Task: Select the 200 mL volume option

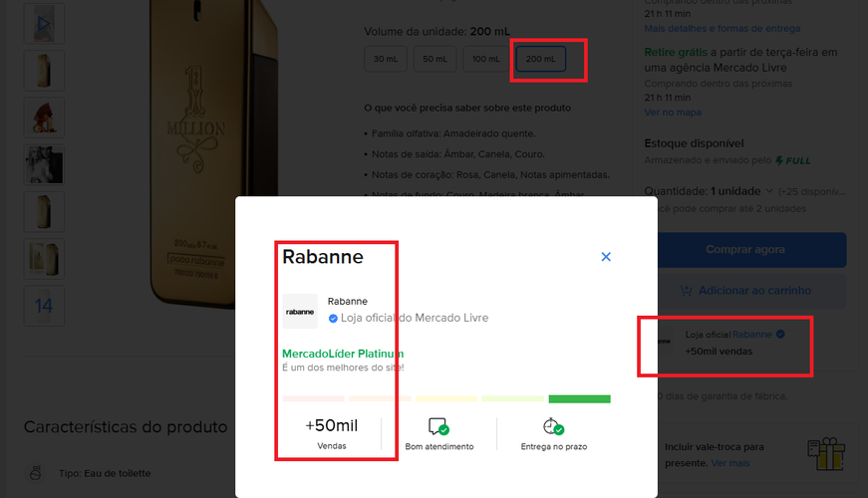Action: pyautogui.click(x=540, y=60)
